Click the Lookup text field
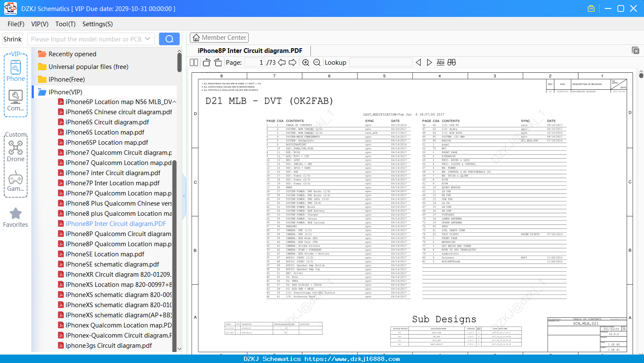 point(381,63)
